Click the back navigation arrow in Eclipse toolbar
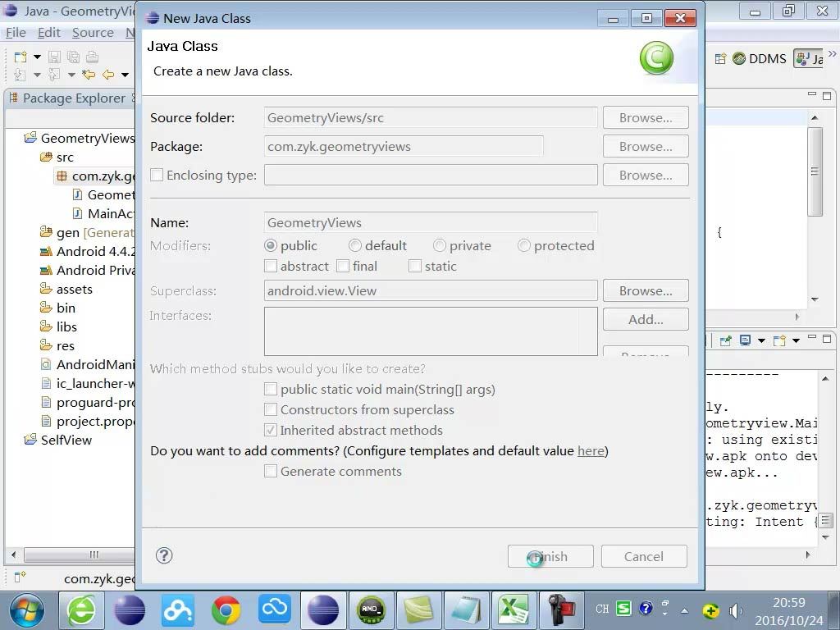Image resolution: width=840 pixels, height=630 pixels. 108,75
